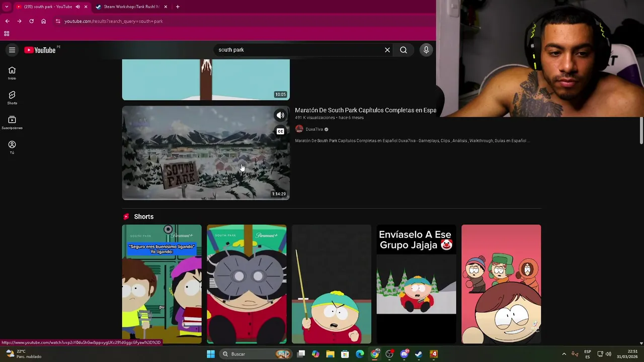Screen dimensions: 644x362
Task: Open the volume control in tray
Action: [x=608, y=354]
